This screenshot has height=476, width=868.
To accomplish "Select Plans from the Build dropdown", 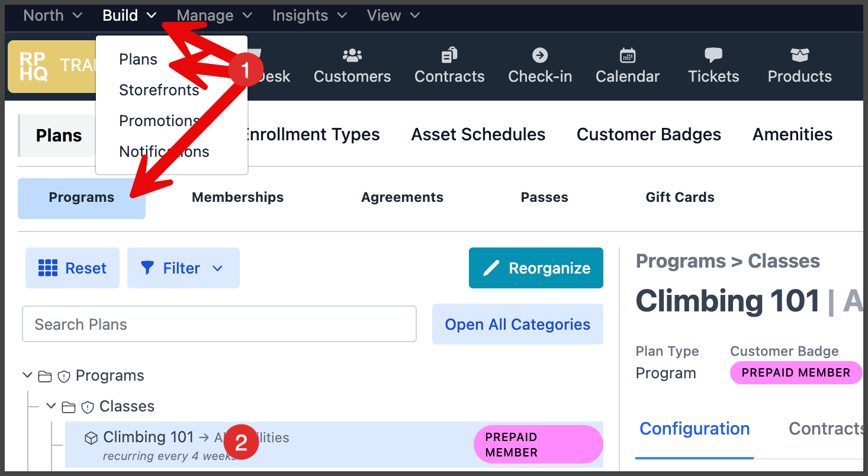I will pyautogui.click(x=138, y=59).
